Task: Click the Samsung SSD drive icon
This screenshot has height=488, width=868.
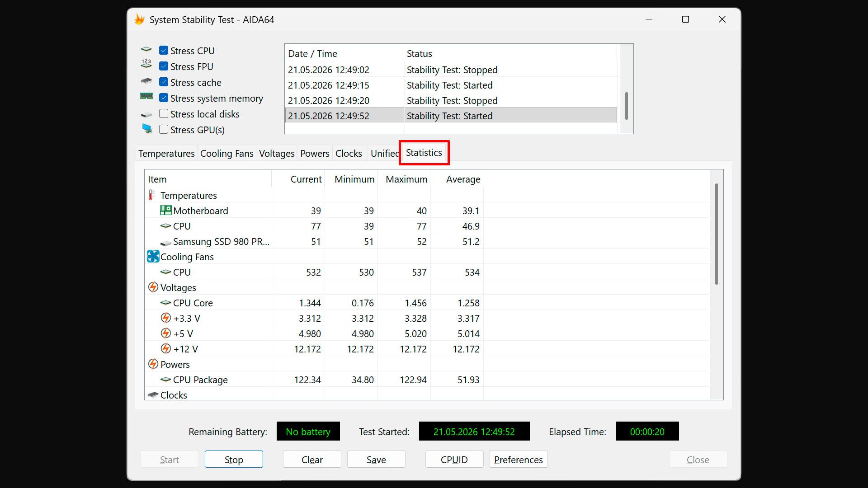Action: (165, 243)
